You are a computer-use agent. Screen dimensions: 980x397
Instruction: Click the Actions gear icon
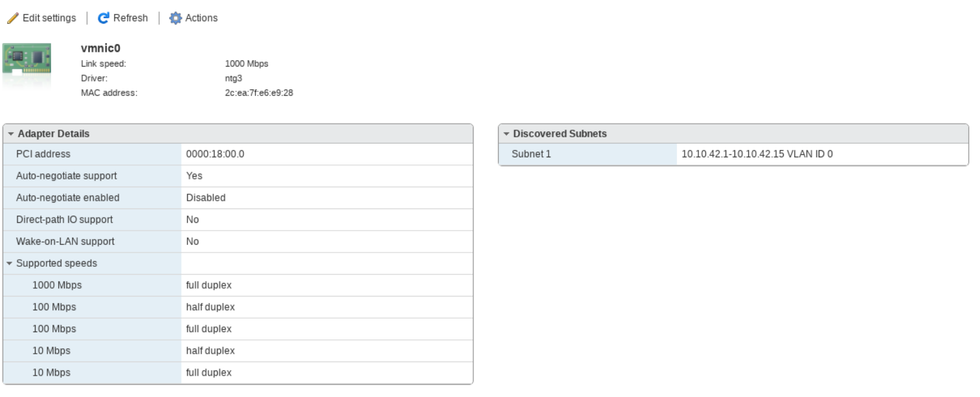(175, 18)
